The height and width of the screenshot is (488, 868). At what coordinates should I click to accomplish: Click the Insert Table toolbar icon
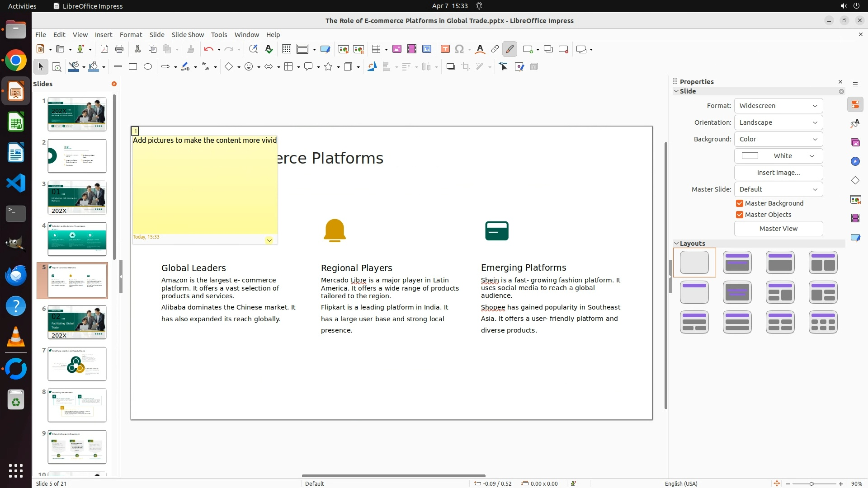376,49
